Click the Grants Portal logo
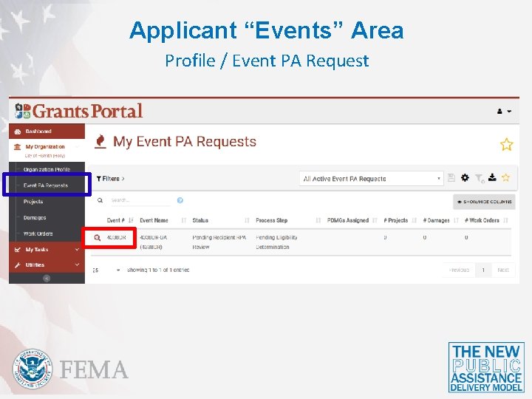 coord(79,111)
